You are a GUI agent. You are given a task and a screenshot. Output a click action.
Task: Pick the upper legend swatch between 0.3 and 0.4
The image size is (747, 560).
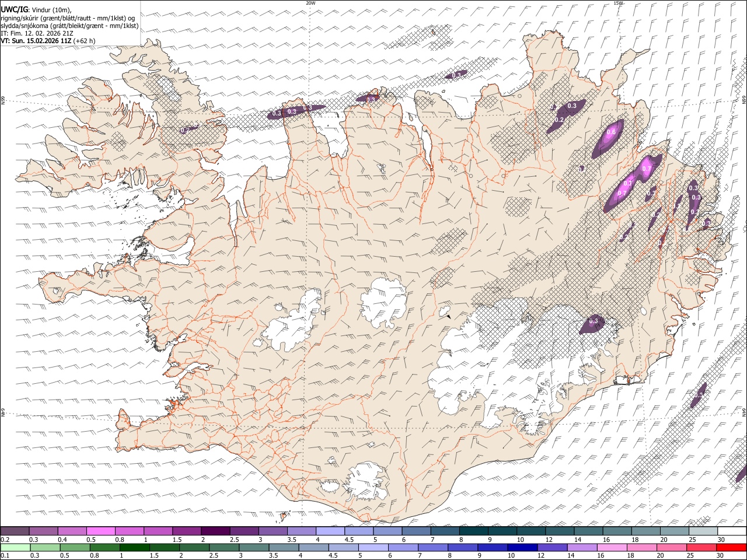tap(43, 531)
